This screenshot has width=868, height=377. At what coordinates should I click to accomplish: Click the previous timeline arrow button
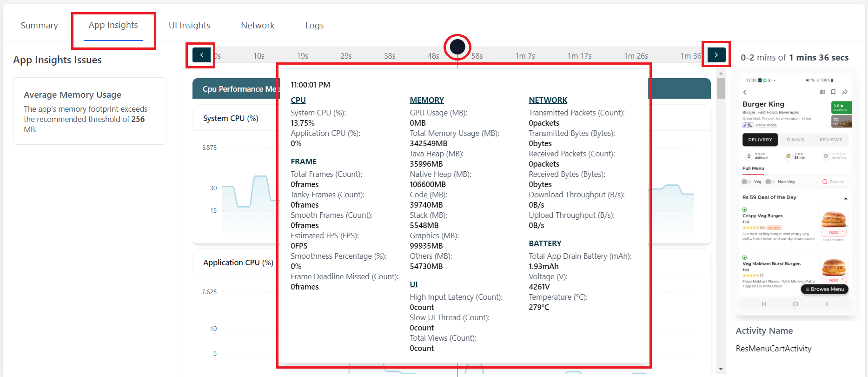[201, 55]
